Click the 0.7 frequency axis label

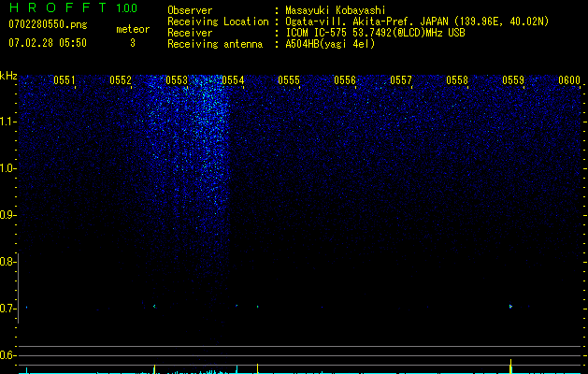7,309
